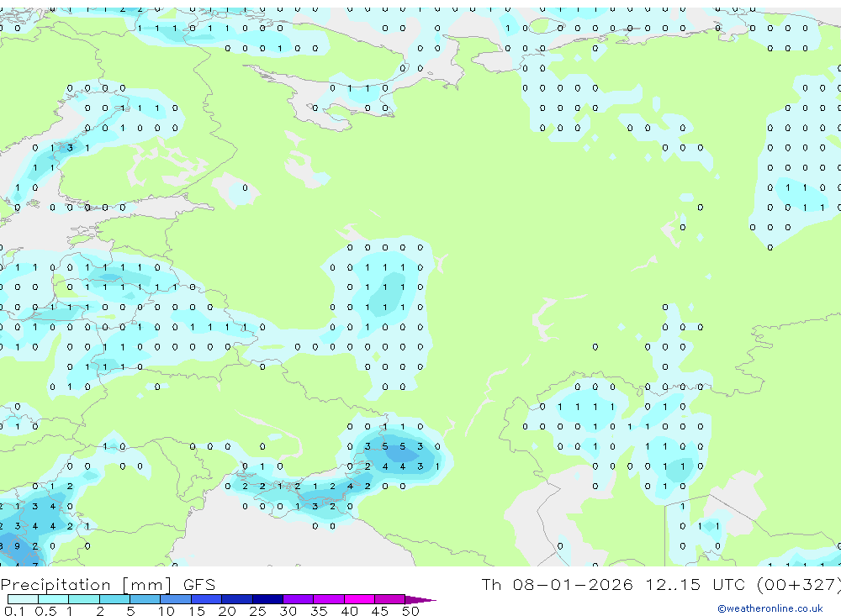This screenshot has width=841, height=616.
Task: Click the 'Precipitation [mm] GFS' title
Action: pos(108,584)
